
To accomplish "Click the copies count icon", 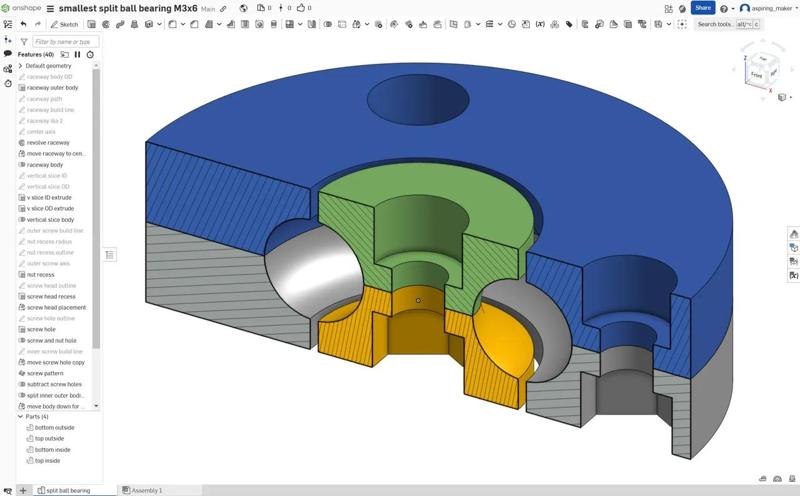I will click(x=261, y=8).
